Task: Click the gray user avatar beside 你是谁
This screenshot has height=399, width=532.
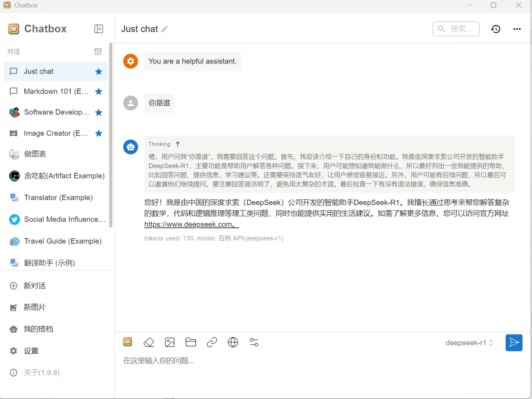Action: pyautogui.click(x=130, y=103)
